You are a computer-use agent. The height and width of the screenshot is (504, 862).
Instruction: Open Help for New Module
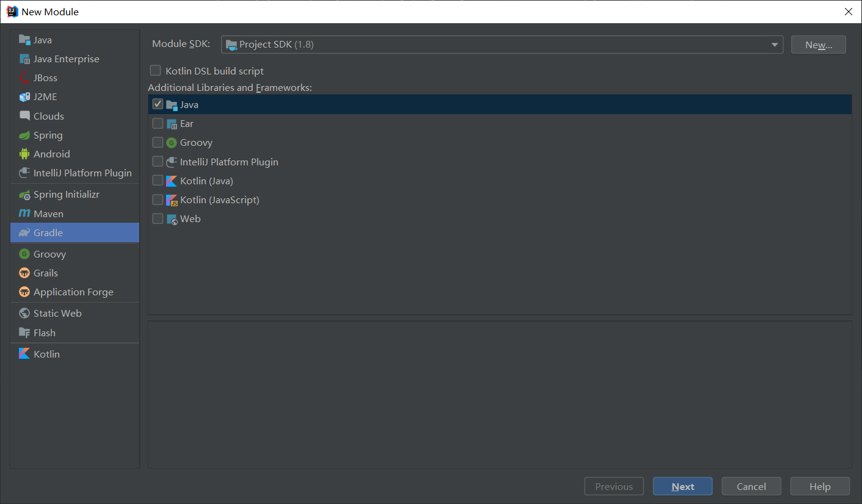820,486
